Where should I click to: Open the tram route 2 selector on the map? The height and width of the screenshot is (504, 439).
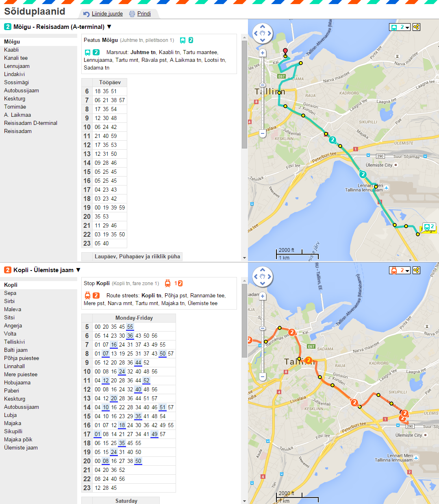click(x=400, y=271)
